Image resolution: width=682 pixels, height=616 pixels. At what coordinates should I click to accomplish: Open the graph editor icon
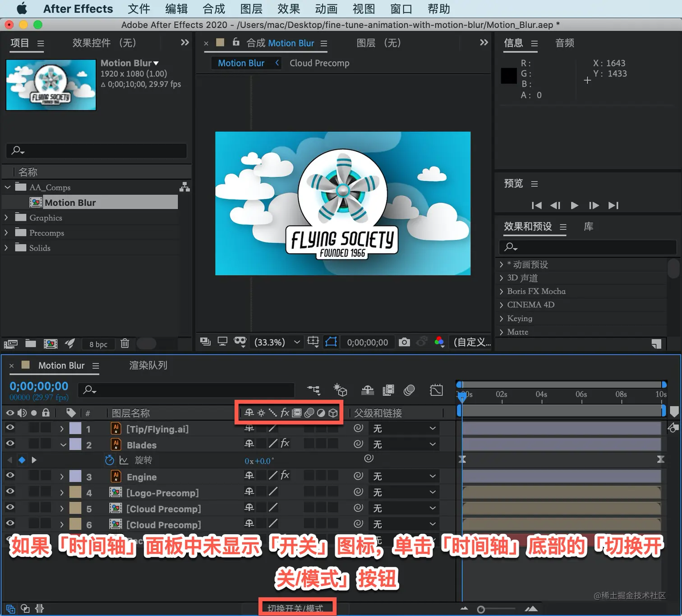[437, 390]
